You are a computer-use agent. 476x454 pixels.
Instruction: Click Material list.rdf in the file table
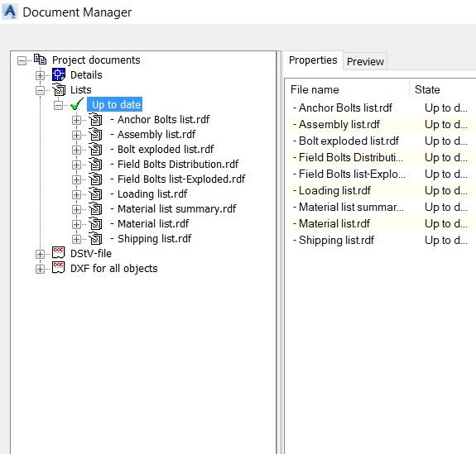[331, 223]
